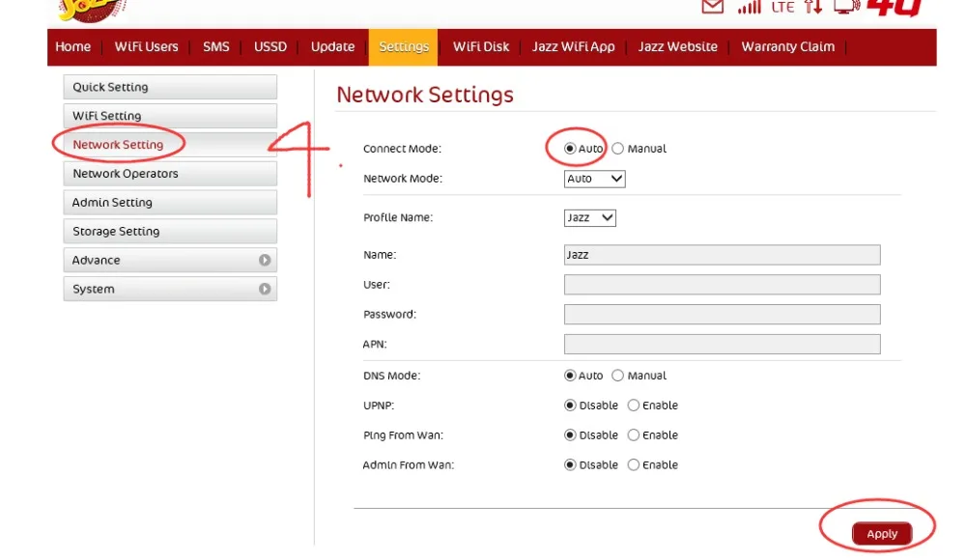This screenshot has height=560, width=966.
Task: Open the Profile Name dropdown
Action: pos(589,218)
